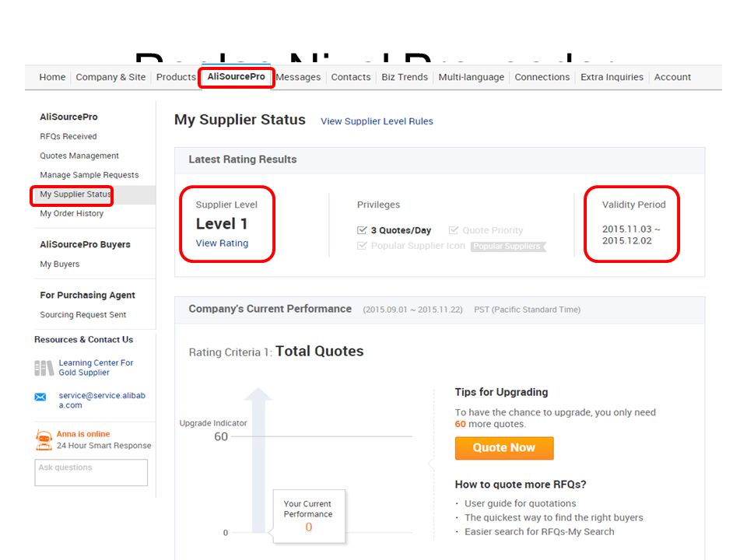
Task: Click the Popular Supplier Icon checkmark
Action: coord(362,246)
